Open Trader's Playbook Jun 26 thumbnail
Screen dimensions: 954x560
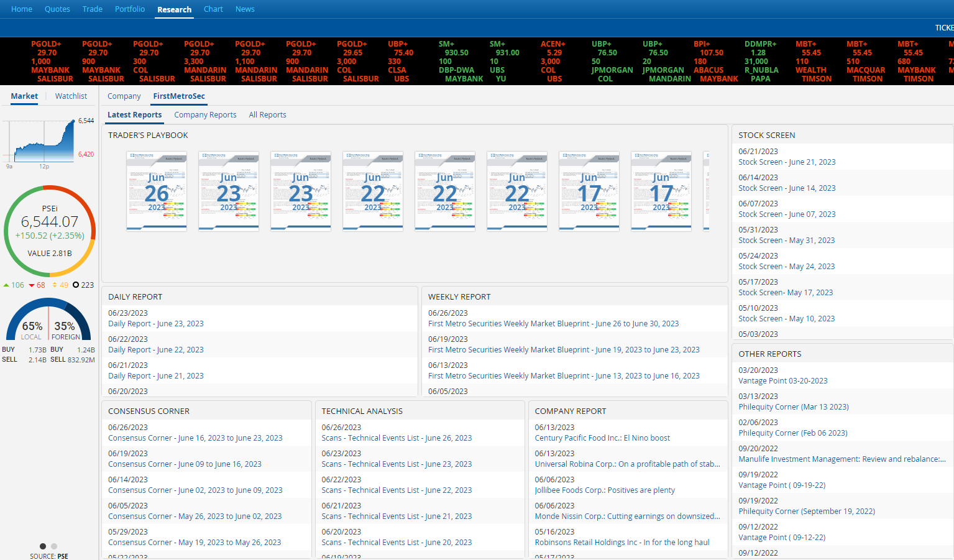tap(157, 191)
